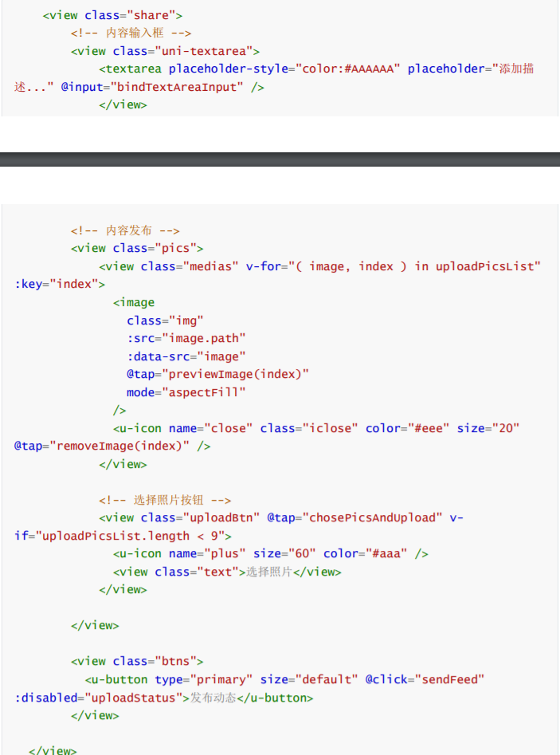Click the '发布动态' button label text
560x755 pixels.
[213, 698]
